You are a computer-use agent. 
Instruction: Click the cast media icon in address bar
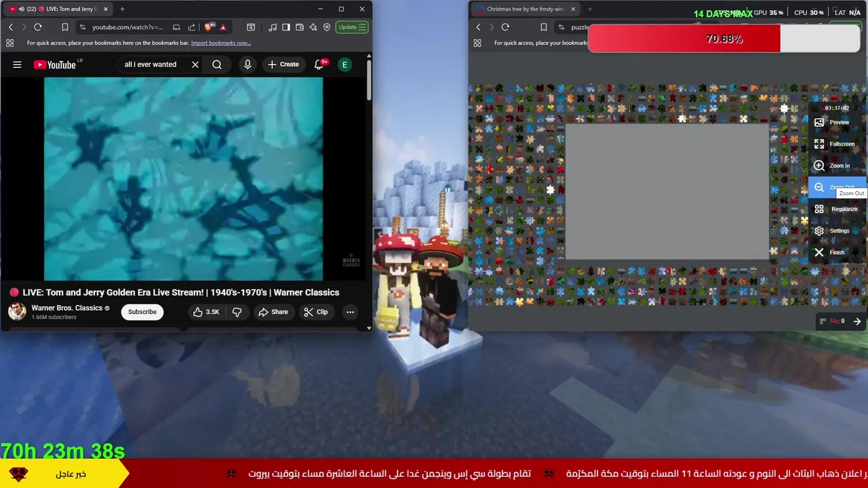coord(176,27)
